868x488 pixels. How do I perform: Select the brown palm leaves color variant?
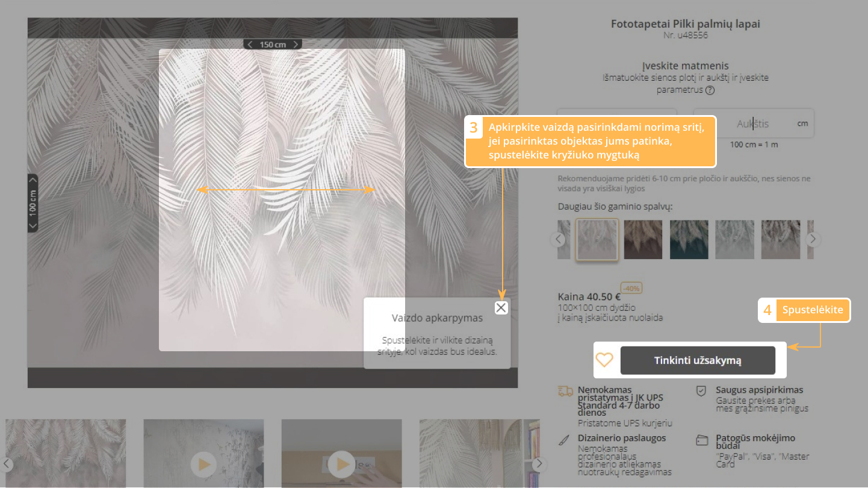click(643, 239)
